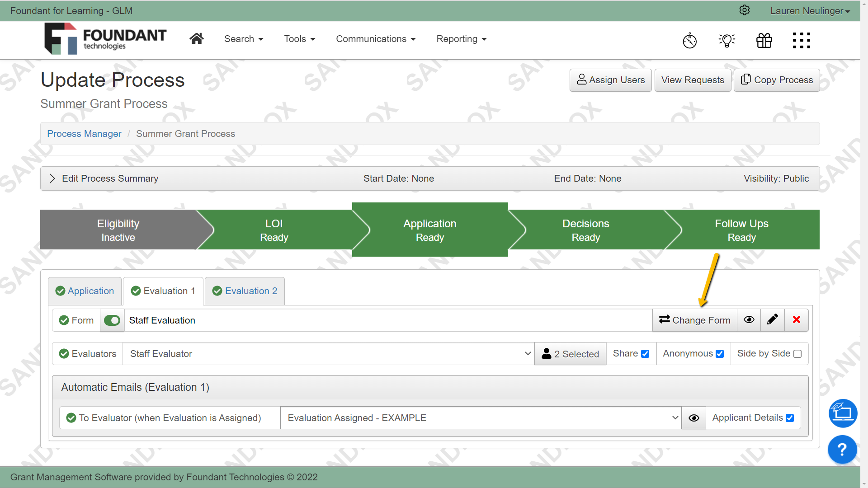Open the apps grid menu
The height and width of the screenshot is (488, 868).
pos(801,40)
